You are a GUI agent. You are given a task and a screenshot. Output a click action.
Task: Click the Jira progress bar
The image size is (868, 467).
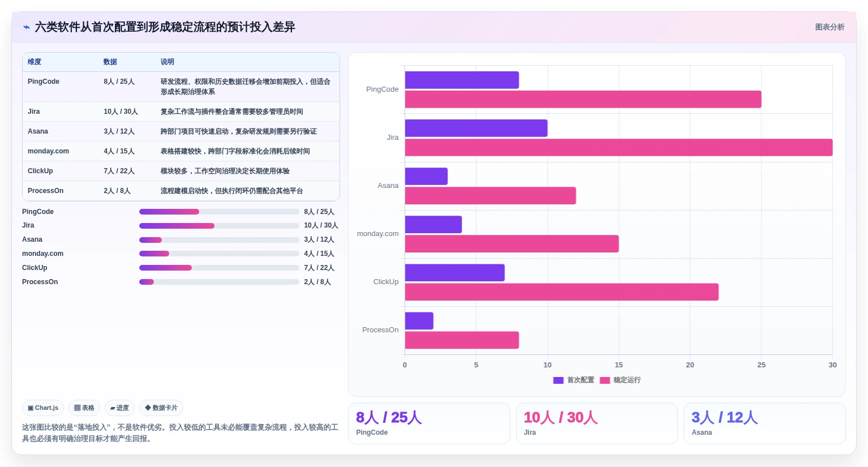pos(219,226)
